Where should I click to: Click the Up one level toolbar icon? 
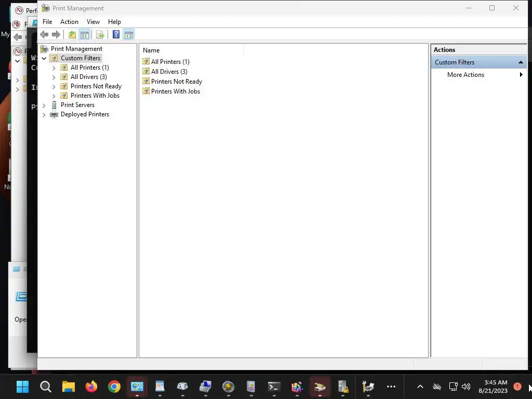[x=72, y=34]
